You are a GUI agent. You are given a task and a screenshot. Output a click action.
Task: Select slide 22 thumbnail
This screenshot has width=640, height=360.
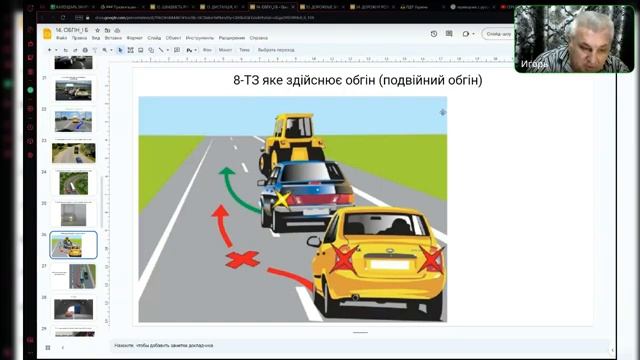pyautogui.click(x=73, y=121)
